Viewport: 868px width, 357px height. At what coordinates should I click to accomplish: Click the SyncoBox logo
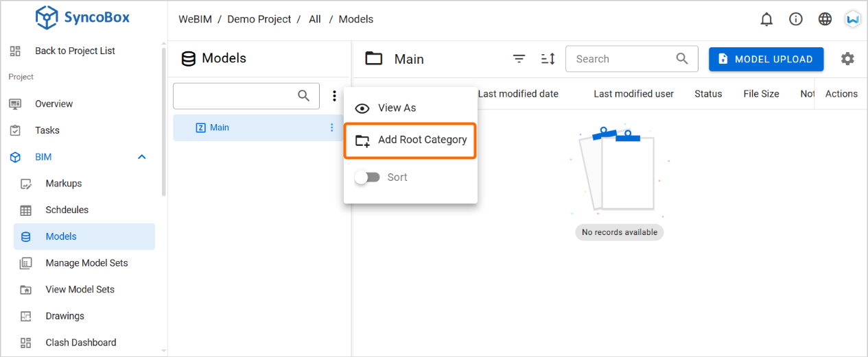coord(83,18)
